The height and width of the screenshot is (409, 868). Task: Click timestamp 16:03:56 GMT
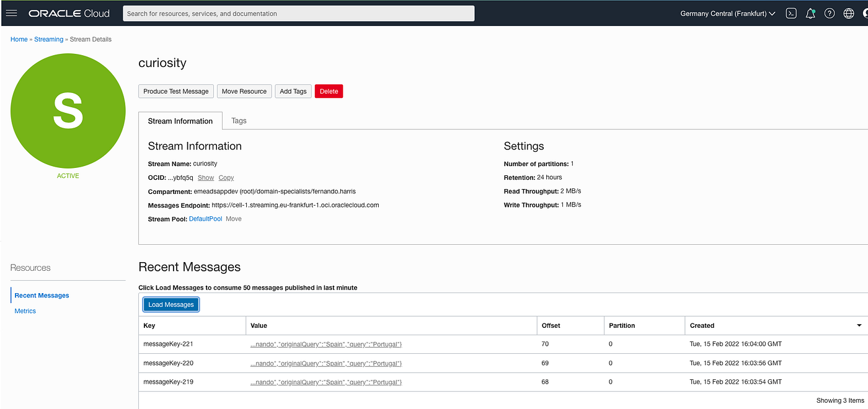point(736,363)
